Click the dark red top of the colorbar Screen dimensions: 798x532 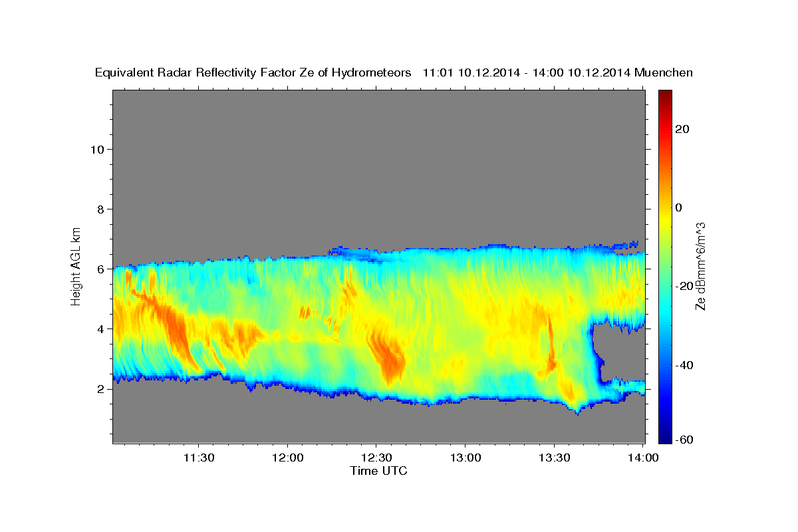665,94
